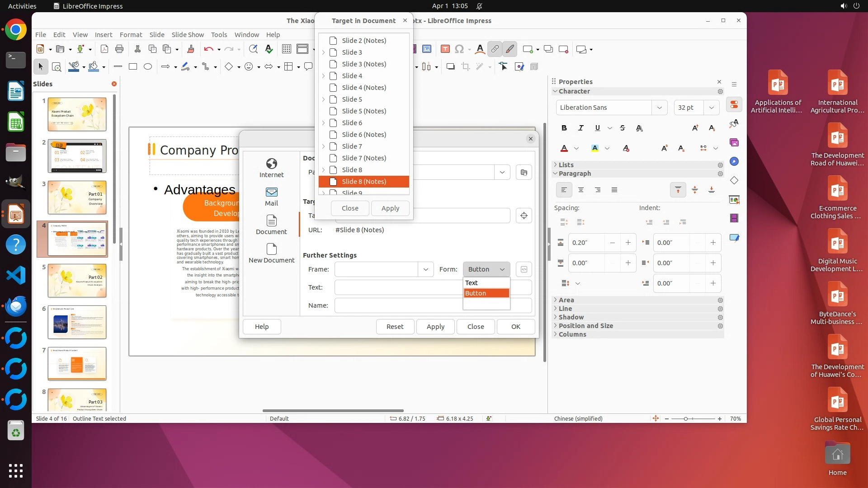Click the Bold formatting icon
The width and height of the screenshot is (868, 488).
point(564,128)
